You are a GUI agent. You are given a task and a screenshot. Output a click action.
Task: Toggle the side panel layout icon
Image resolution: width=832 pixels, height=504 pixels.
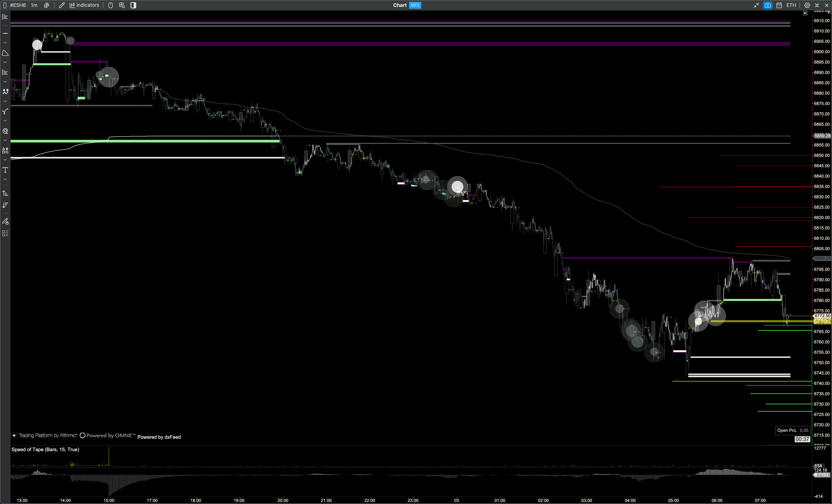pyautogui.click(x=133, y=5)
